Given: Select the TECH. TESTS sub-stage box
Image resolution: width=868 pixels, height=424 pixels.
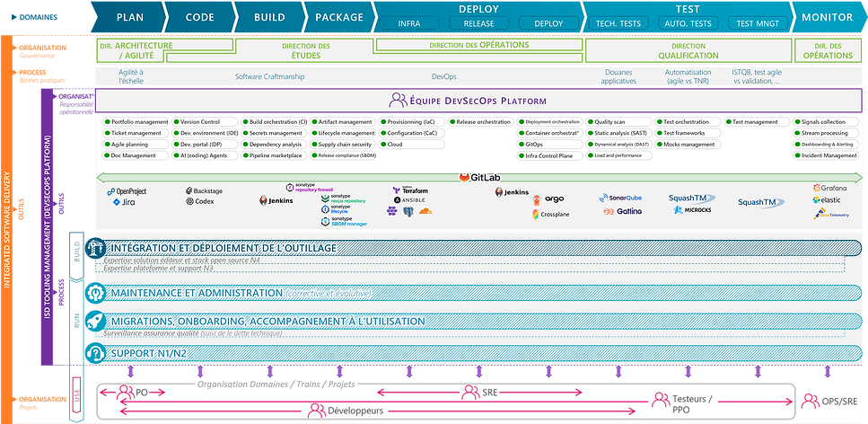Looking at the screenshot, I should (618, 23).
